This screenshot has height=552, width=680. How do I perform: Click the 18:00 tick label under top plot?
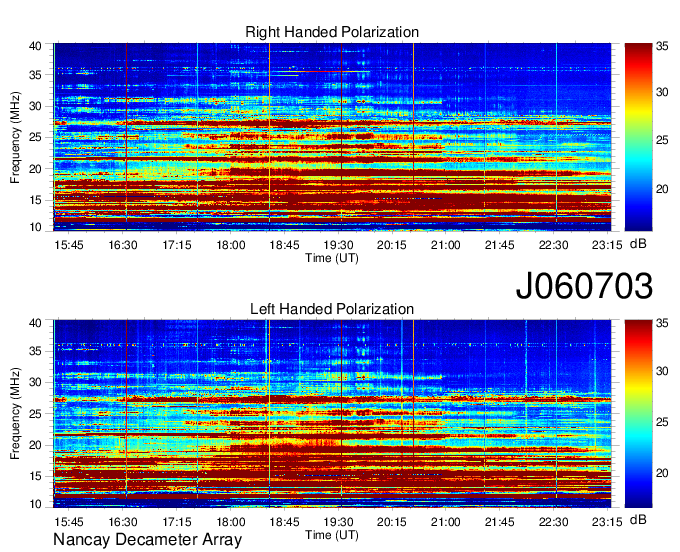[x=231, y=245]
